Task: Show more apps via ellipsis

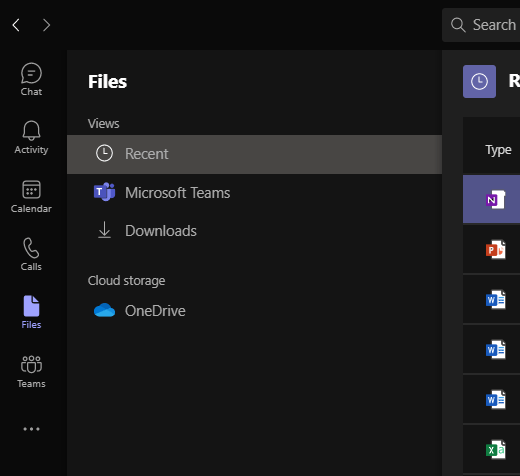Action: pos(31,429)
